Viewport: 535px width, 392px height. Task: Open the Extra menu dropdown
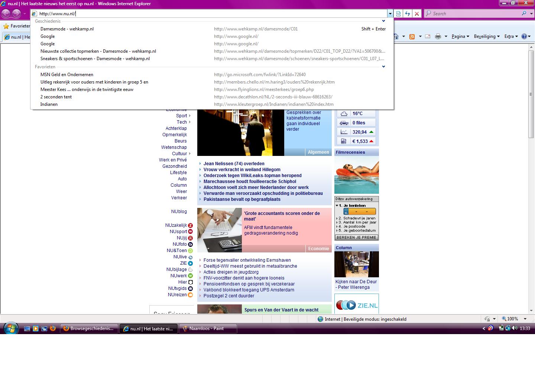click(x=511, y=36)
